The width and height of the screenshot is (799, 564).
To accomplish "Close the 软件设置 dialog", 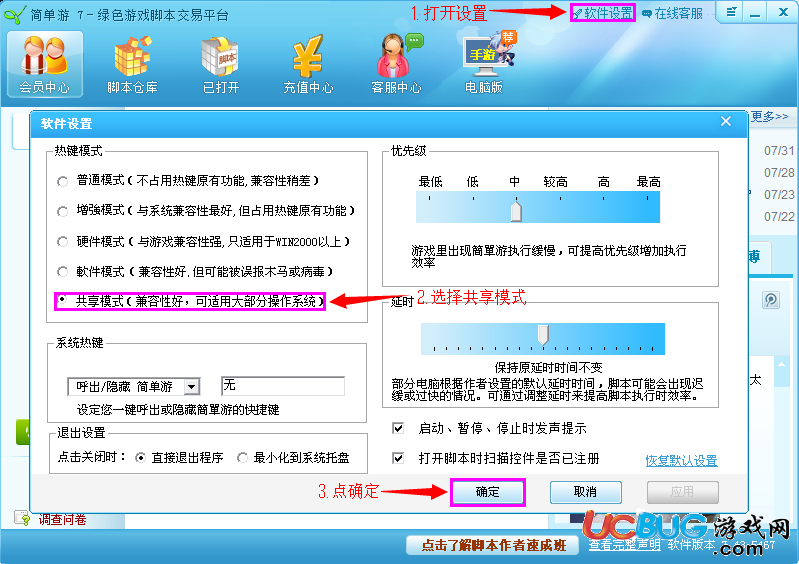I will pyautogui.click(x=726, y=121).
